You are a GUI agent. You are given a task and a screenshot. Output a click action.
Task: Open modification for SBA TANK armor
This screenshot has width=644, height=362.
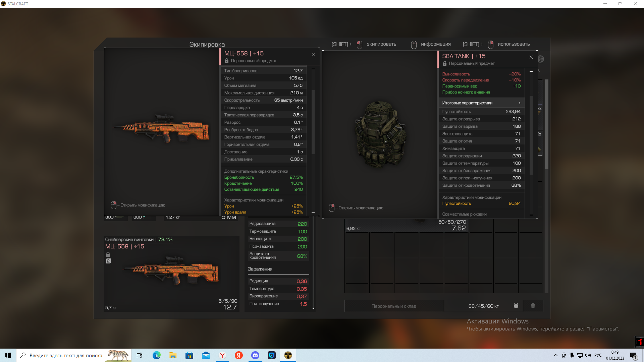pos(361,208)
